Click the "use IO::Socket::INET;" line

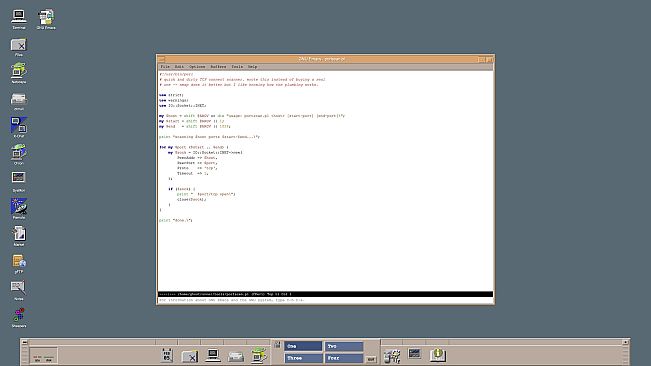[x=183, y=105]
